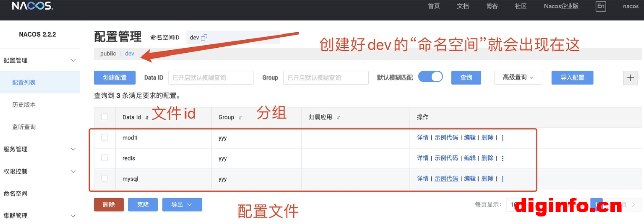Click 编辑 for mod1 config
The image size is (644, 224).
(x=470, y=137)
